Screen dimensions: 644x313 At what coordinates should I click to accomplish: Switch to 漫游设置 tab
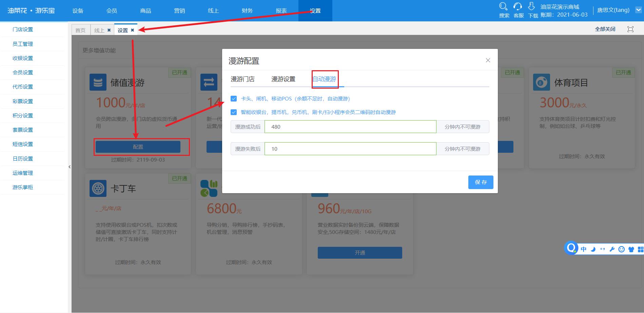pos(283,79)
